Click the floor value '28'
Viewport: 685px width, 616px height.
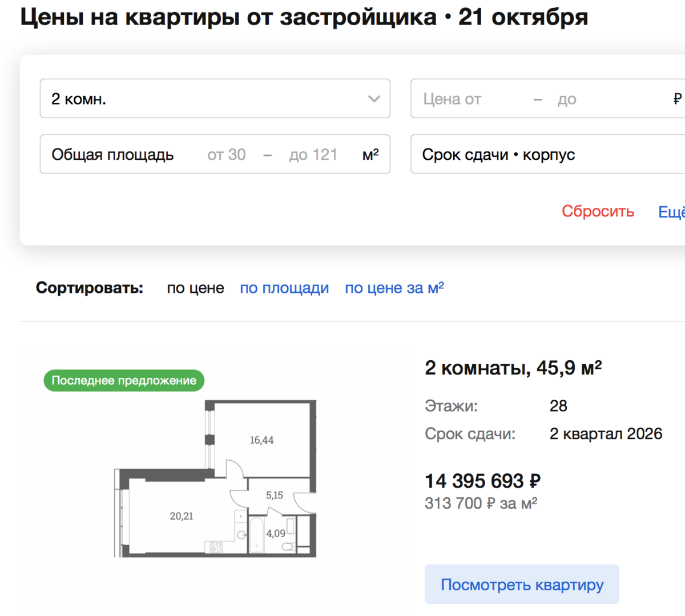(x=558, y=406)
